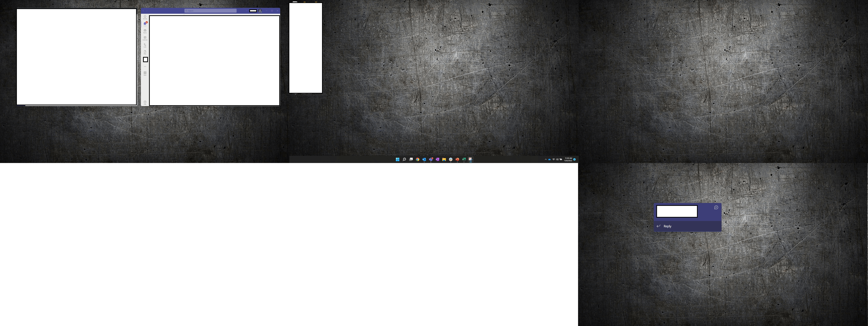This screenshot has width=868, height=326.
Task: Click the chat bubble icon in notification
Action: coord(716,208)
